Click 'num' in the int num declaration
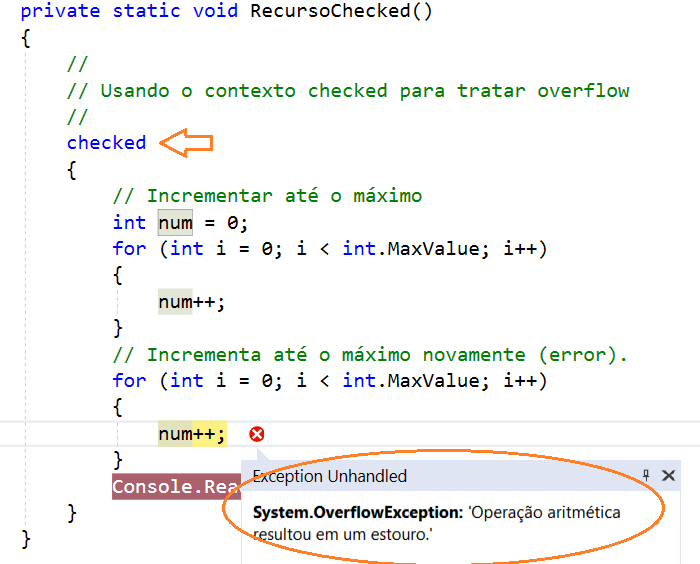700x564 pixels. coord(175,222)
